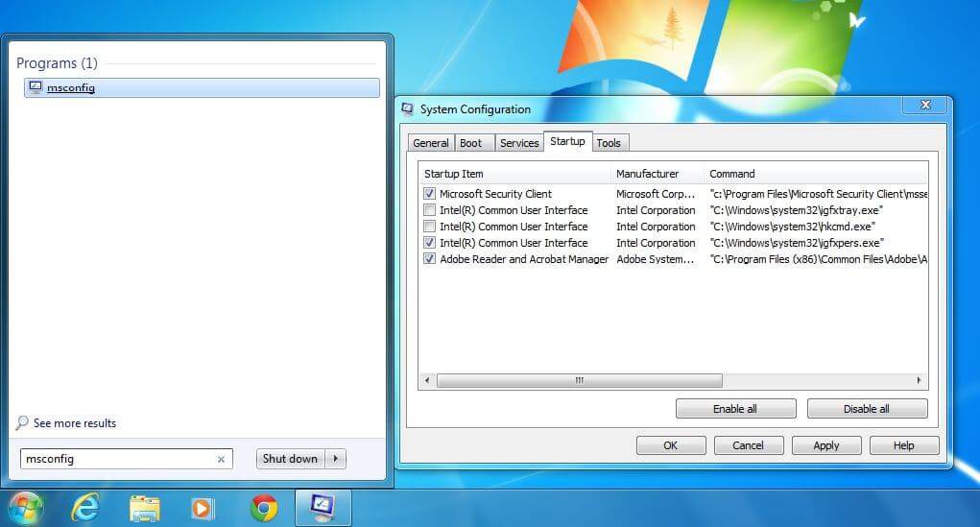The height and width of the screenshot is (527, 980).
Task: Click Microsoft Security Client command path
Action: click(818, 194)
